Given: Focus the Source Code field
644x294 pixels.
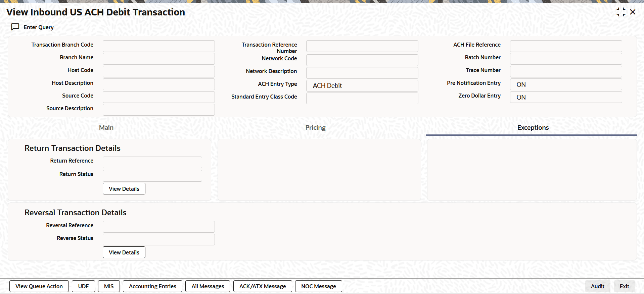Looking at the screenshot, I should 159,97.
